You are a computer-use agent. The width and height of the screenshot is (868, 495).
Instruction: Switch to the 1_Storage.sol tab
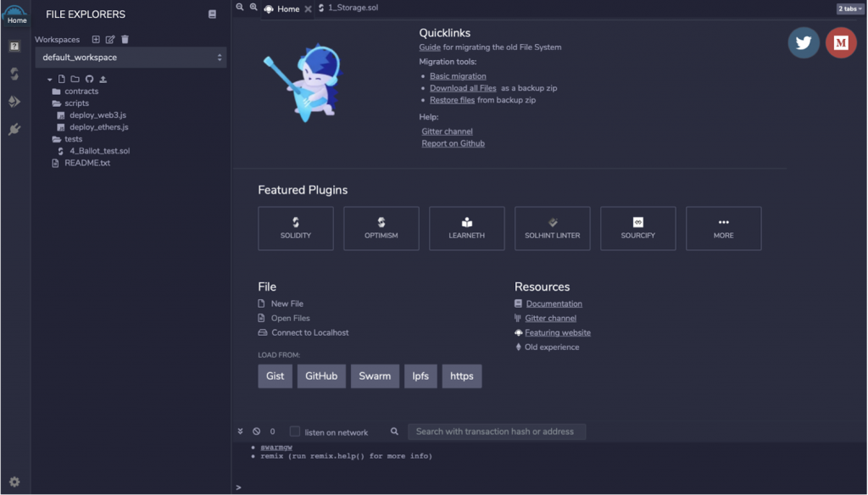pyautogui.click(x=348, y=8)
